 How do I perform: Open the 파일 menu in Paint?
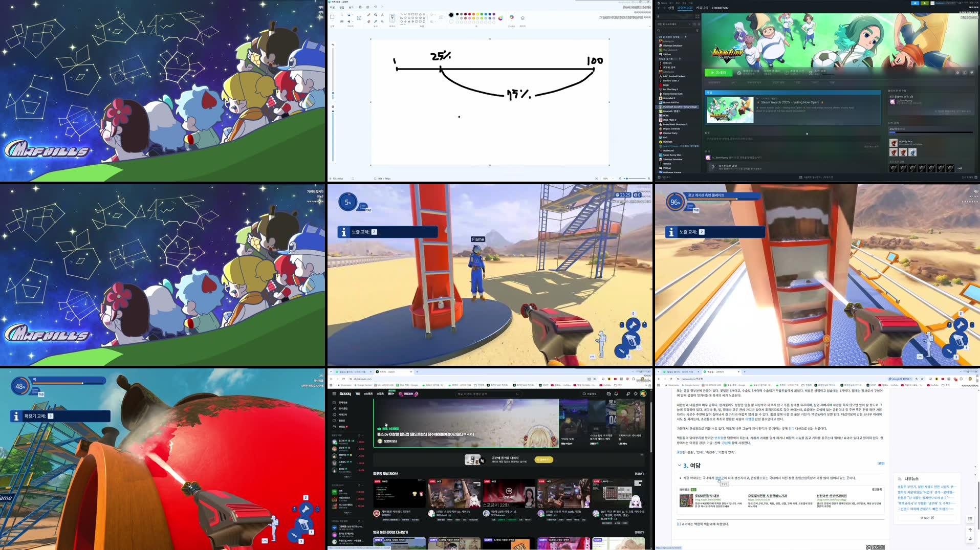coord(332,7)
